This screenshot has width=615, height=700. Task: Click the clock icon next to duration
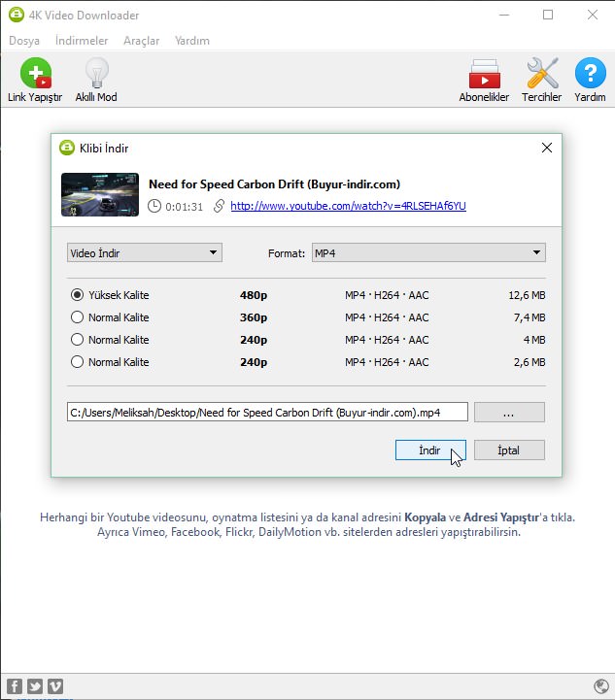point(154,206)
